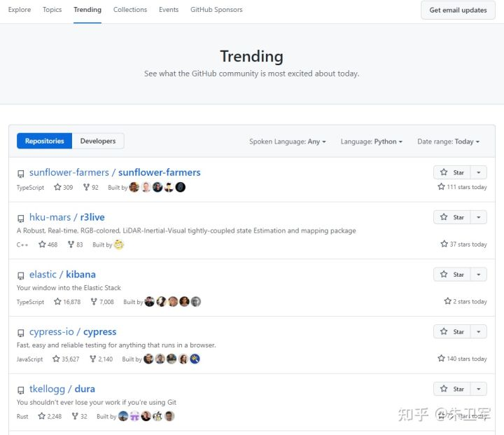Open first contributor avatar of sunflower-farmers
Viewport: 504px width, 435px height.
[x=134, y=187]
